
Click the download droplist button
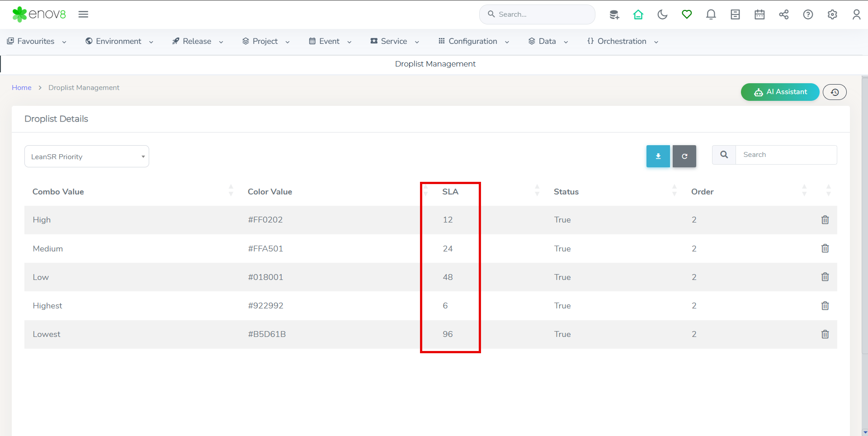[x=658, y=156]
